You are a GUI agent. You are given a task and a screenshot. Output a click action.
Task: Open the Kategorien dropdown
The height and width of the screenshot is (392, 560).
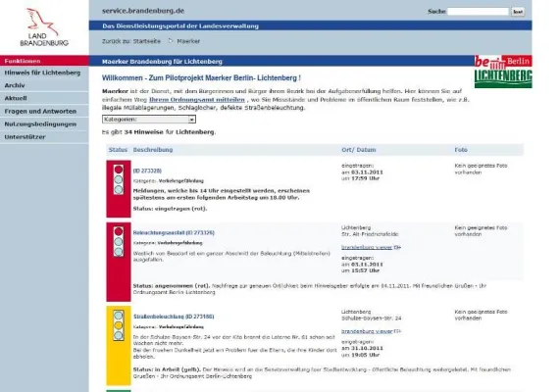[149, 120]
